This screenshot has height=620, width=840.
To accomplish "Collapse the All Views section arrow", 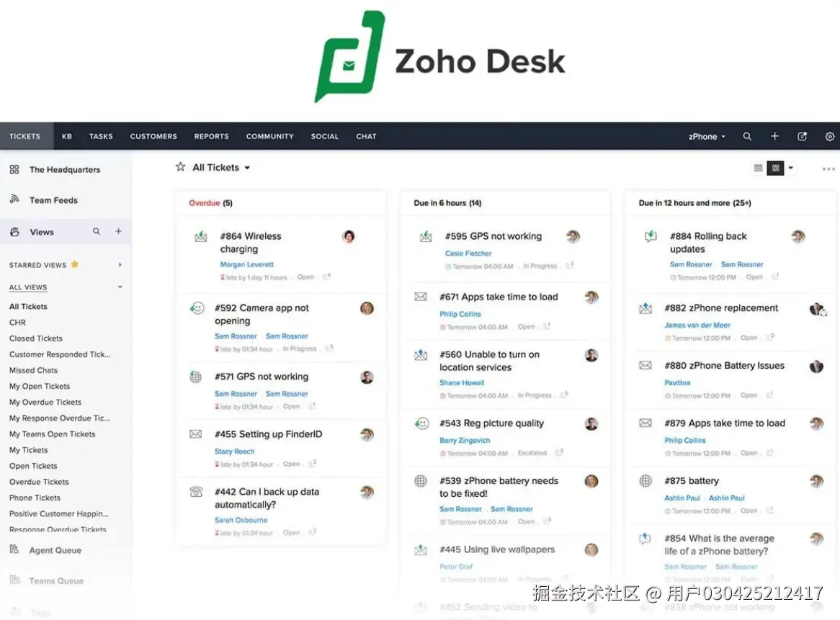I will (120, 287).
